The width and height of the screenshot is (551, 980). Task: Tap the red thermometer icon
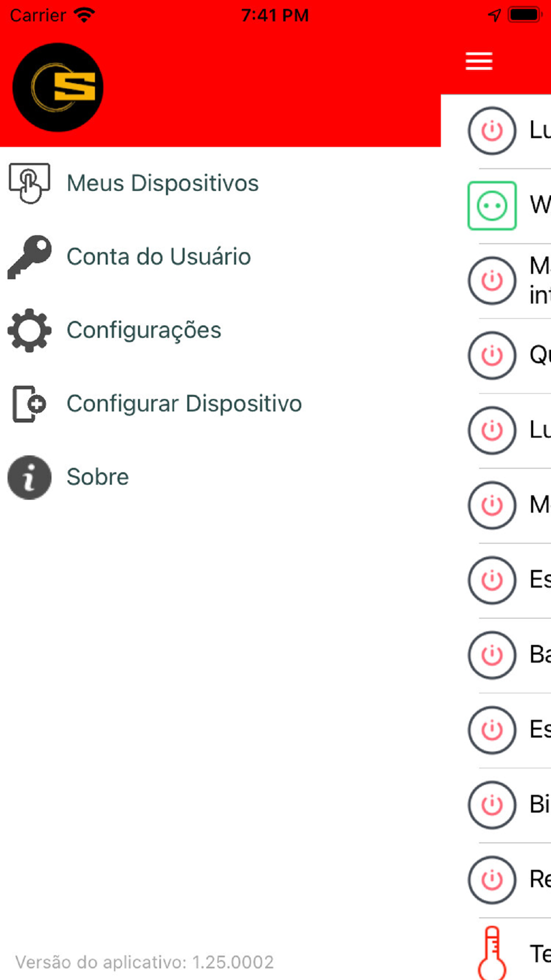491,952
